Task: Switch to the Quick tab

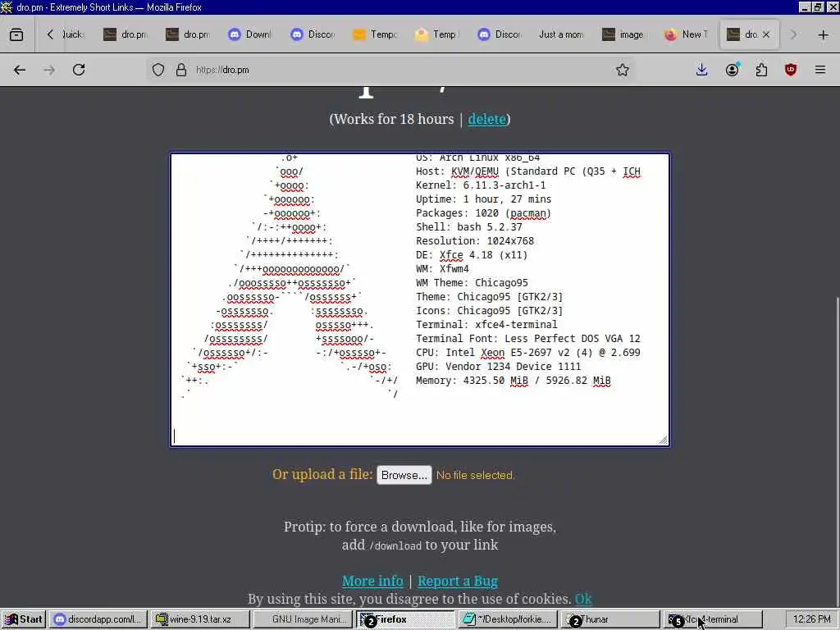Action: (x=73, y=34)
